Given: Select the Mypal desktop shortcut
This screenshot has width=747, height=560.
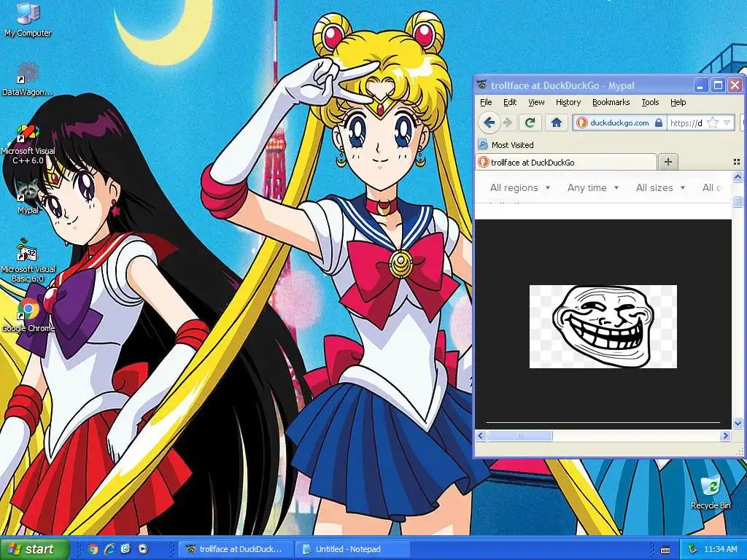Looking at the screenshot, I should click(x=28, y=197).
